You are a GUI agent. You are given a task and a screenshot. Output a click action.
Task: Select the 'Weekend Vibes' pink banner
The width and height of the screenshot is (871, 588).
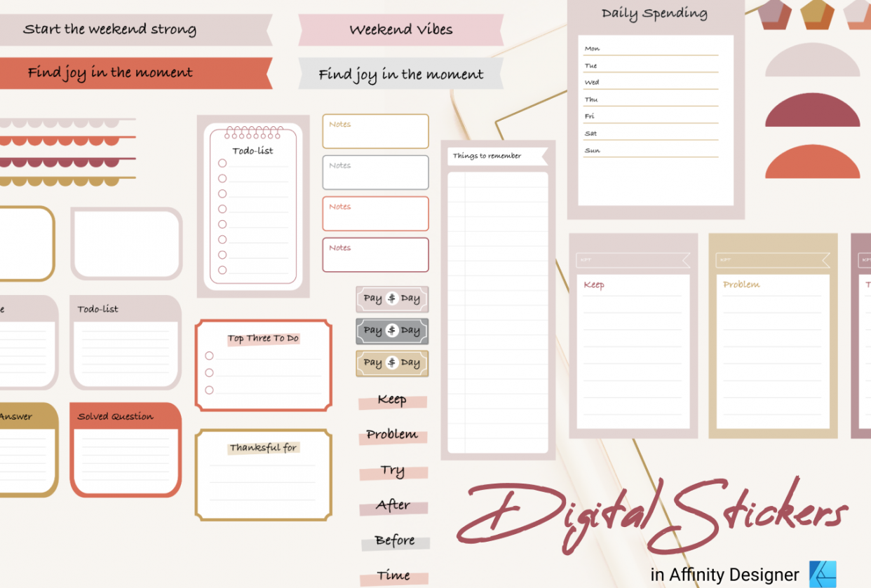point(400,30)
